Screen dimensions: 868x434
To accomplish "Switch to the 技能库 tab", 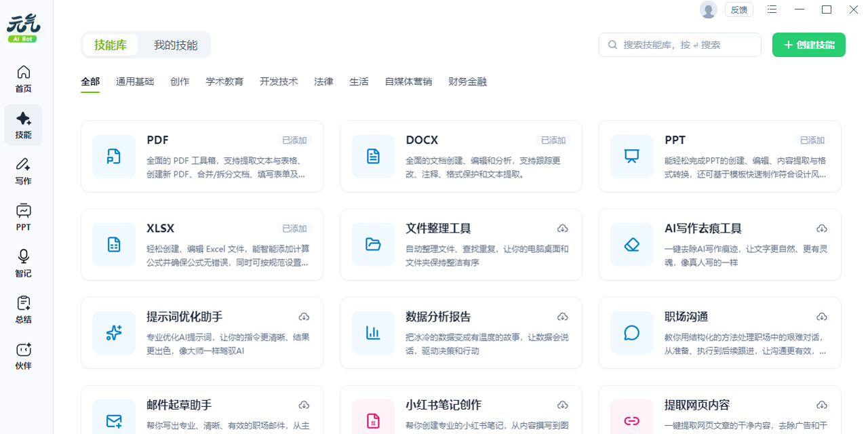I will click(x=110, y=44).
